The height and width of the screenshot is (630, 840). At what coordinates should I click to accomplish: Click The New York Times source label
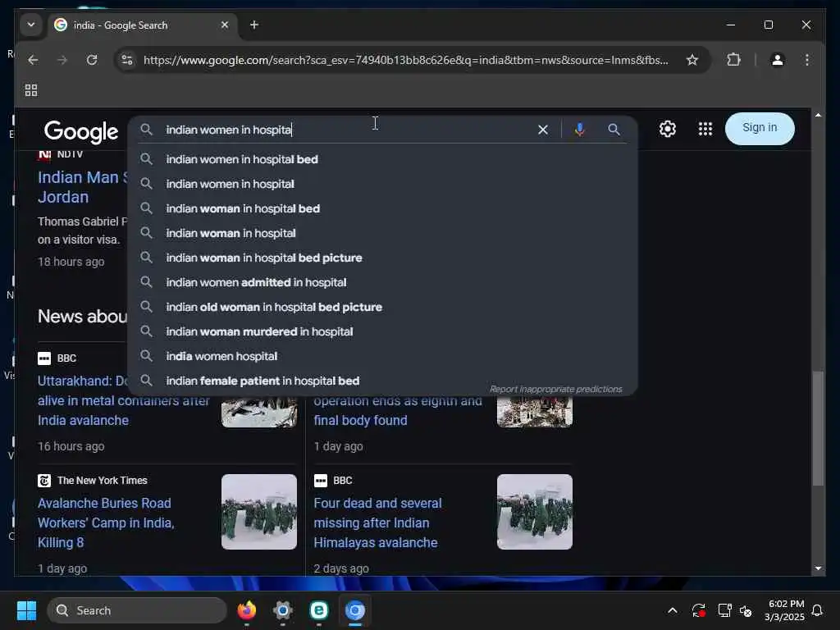(x=102, y=481)
